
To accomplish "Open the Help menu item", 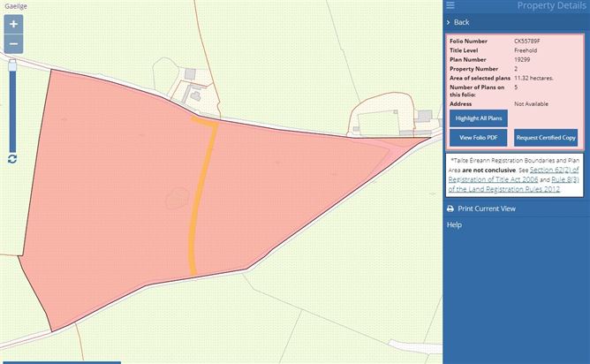I will tap(454, 225).
